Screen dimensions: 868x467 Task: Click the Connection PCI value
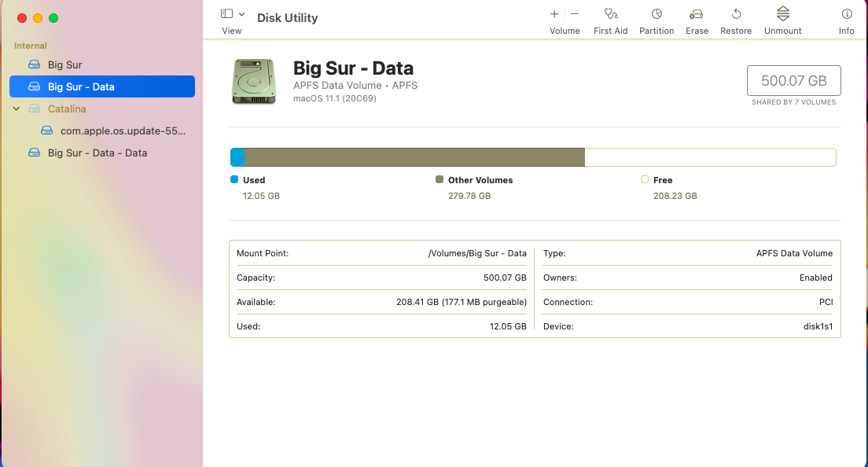coord(826,302)
